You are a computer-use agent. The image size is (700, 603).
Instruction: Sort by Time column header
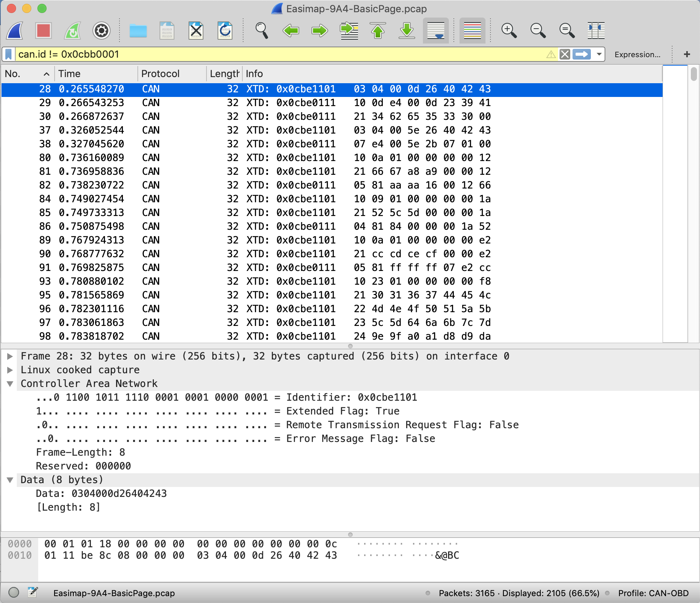point(96,74)
